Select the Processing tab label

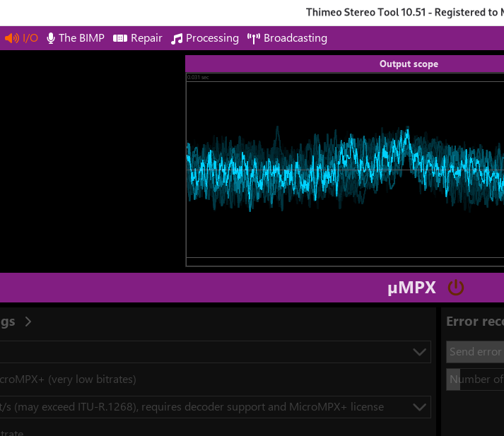[212, 38]
